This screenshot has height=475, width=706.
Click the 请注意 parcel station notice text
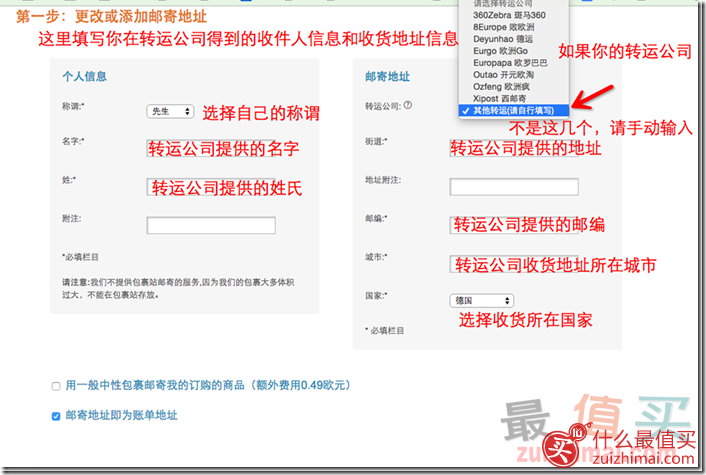click(178, 289)
